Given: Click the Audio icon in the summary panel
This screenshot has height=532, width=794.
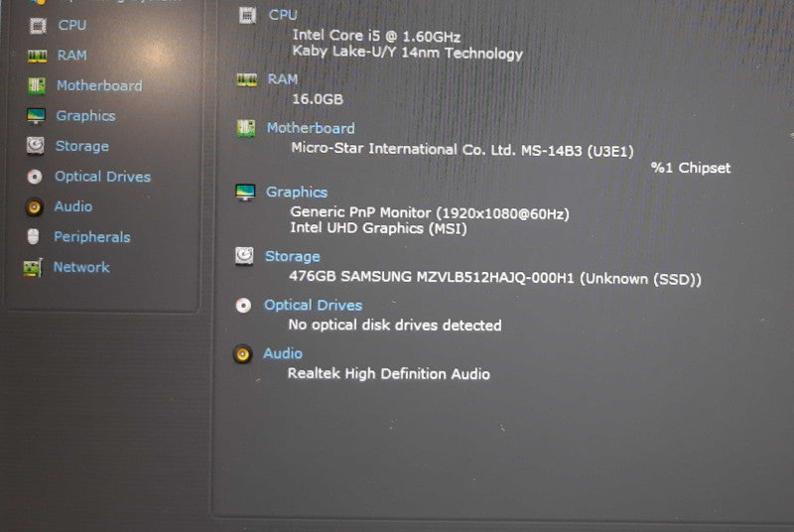Looking at the screenshot, I should [242, 354].
